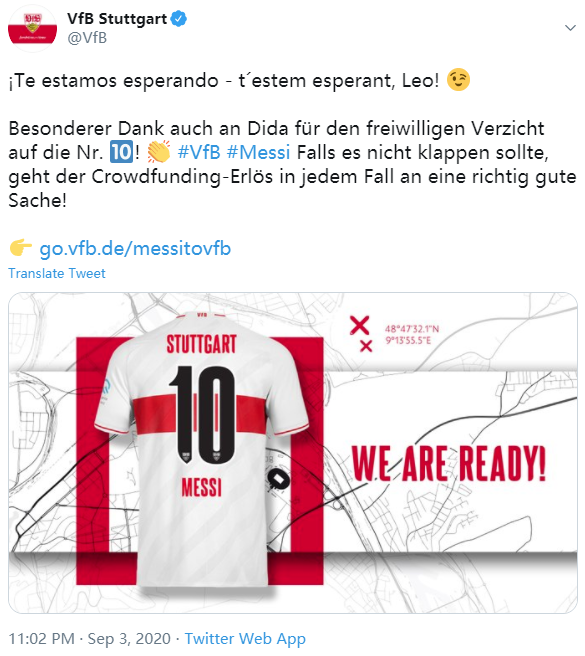Open the 11:02 PM Sep 3, 2020 timestamp

click(x=90, y=639)
